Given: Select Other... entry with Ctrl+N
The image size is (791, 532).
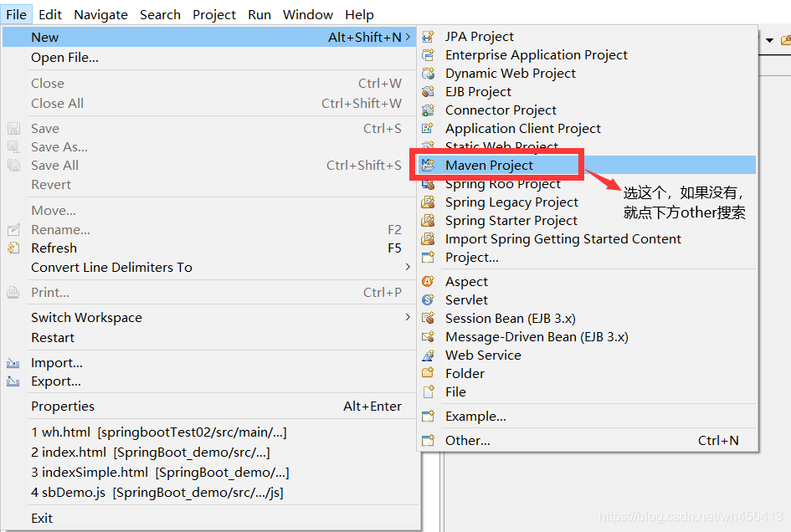Looking at the screenshot, I should tap(588, 440).
